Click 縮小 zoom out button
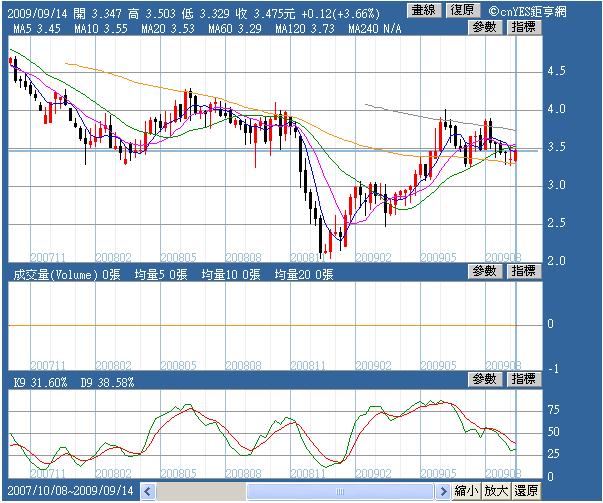The width and height of the screenshot is (603, 503). [466, 491]
